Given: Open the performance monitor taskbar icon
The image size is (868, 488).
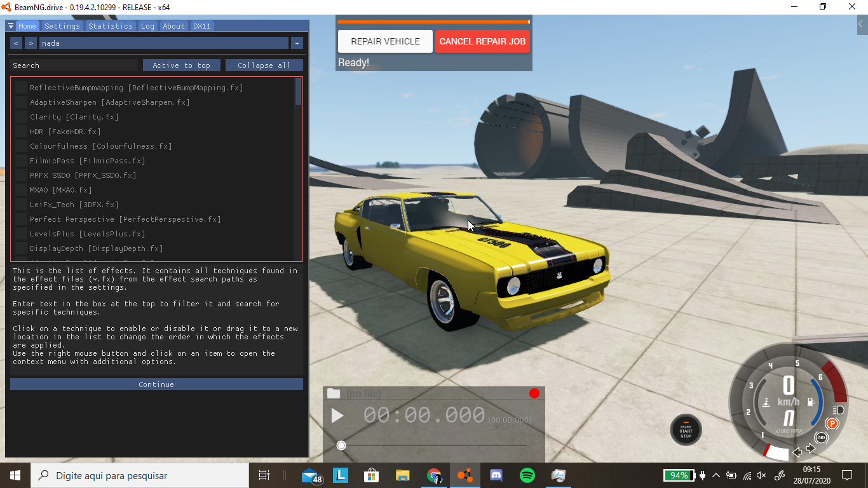Looking at the screenshot, I should click(559, 475).
